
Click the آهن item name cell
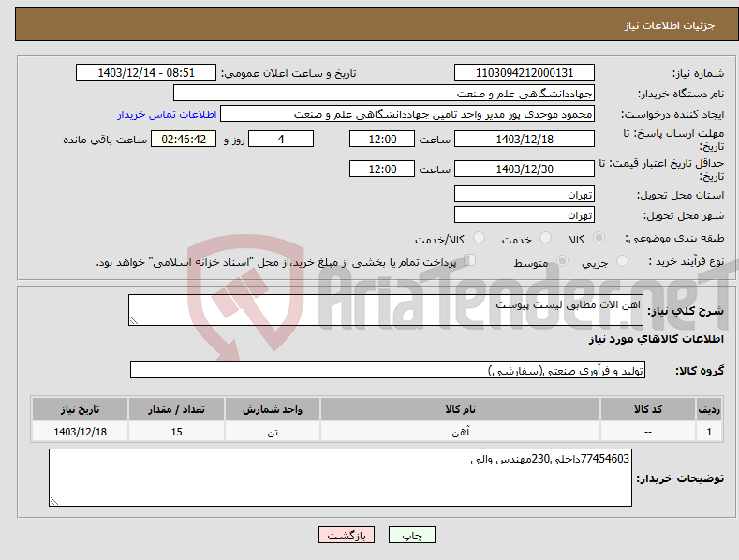[460, 432]
